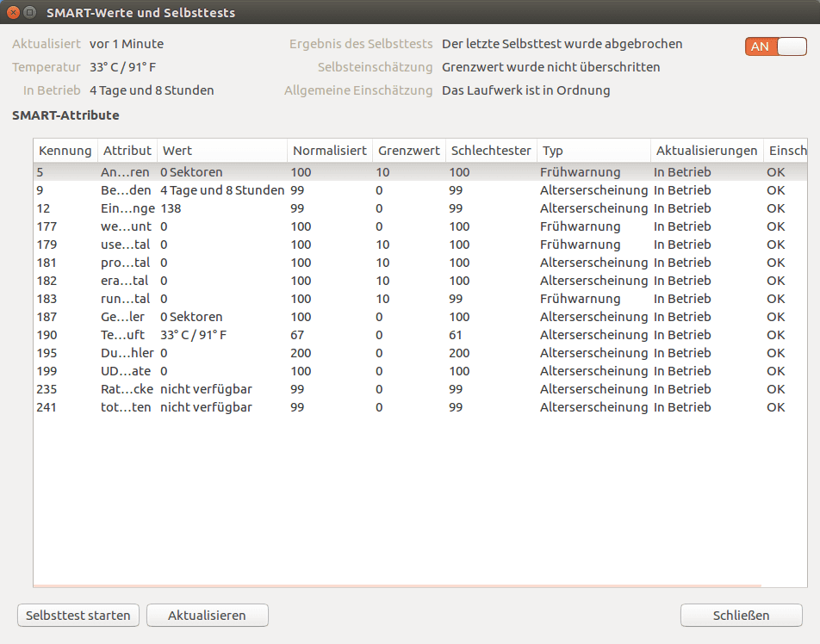
Task: Click the 'Be…den' attribute cell
Action: point(126,190)
